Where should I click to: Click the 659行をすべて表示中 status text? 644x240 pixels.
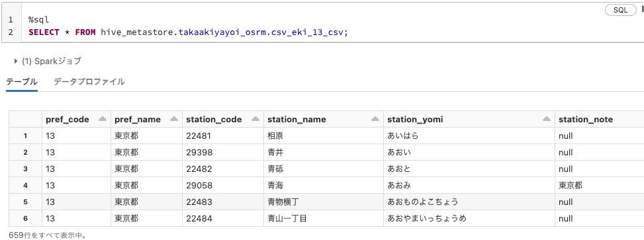(47, 235)
